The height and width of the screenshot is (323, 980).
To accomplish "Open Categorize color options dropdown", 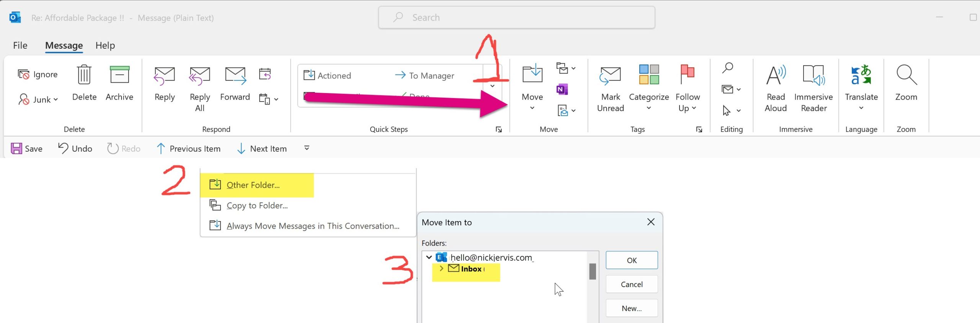I will [648, 108].
